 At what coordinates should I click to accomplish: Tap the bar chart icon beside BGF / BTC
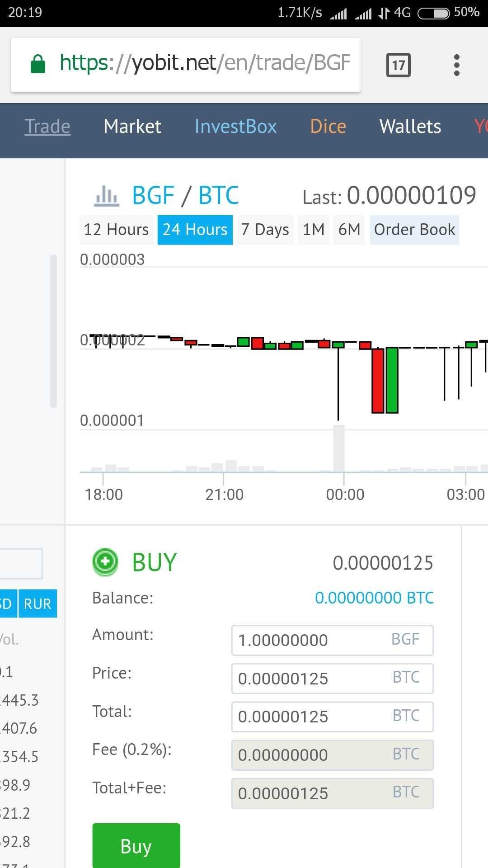(107, 196)
